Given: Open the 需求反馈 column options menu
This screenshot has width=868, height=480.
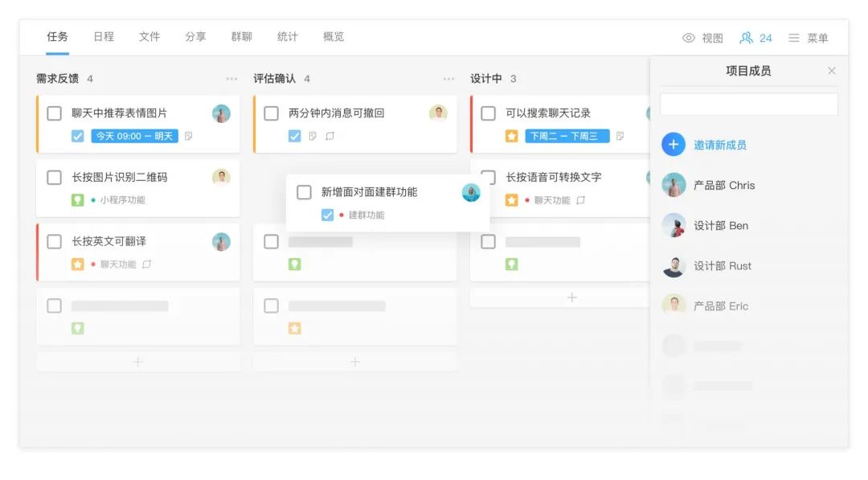Looking at the screenshot, I should [232, 79].
